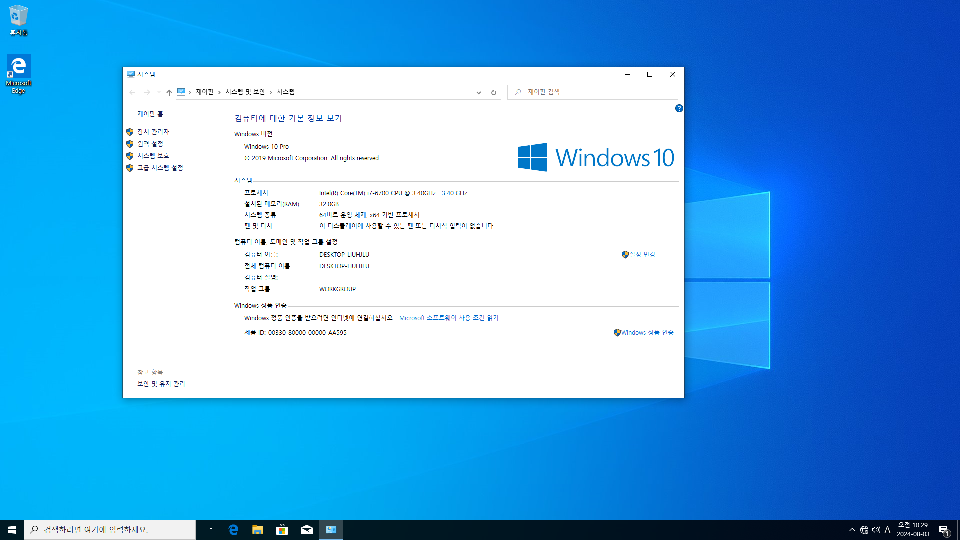
Task: Maximize the System window
Action: click(650, 74)
